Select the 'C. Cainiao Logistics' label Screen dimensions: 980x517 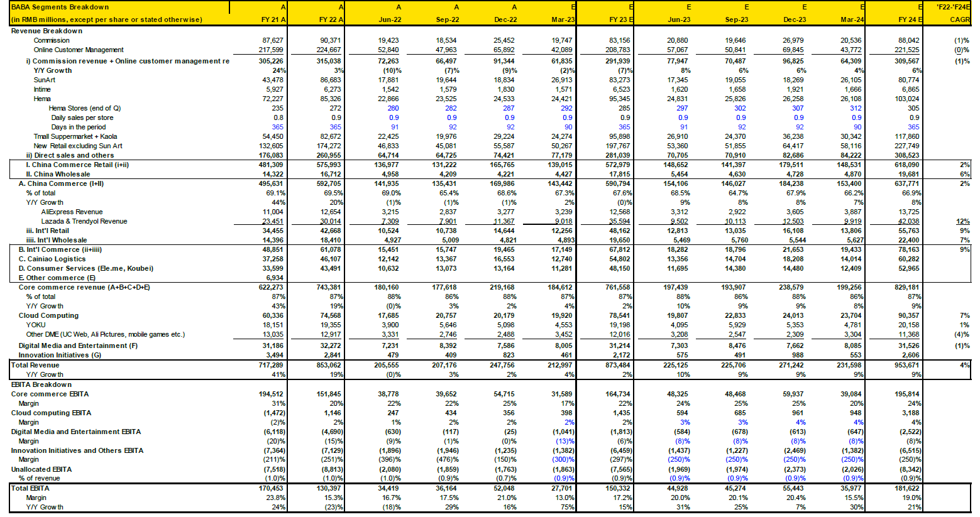tap(52, 259)
